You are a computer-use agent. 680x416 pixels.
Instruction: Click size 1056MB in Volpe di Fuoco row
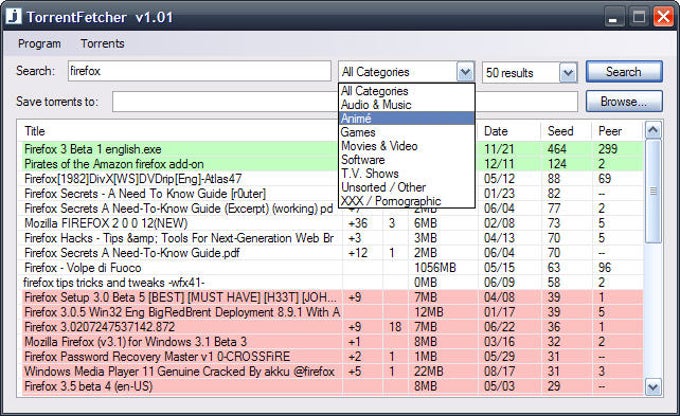click(435, 267)
